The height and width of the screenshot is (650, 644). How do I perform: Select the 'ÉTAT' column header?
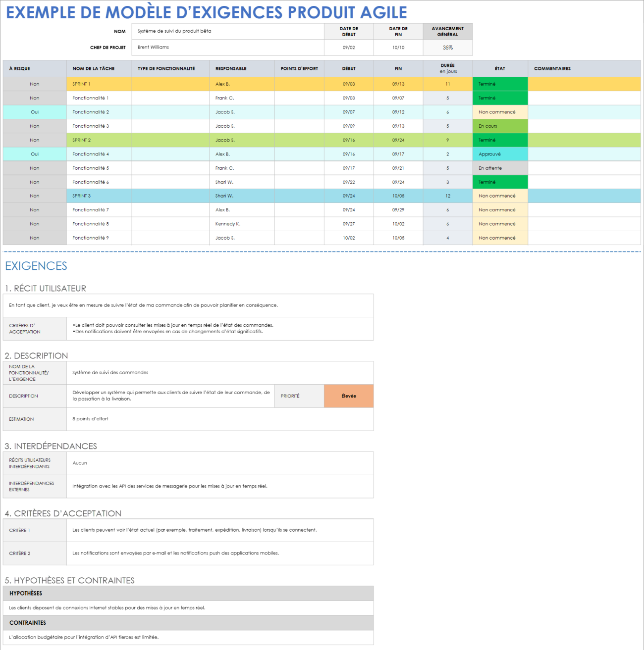(x=499, y=68)
